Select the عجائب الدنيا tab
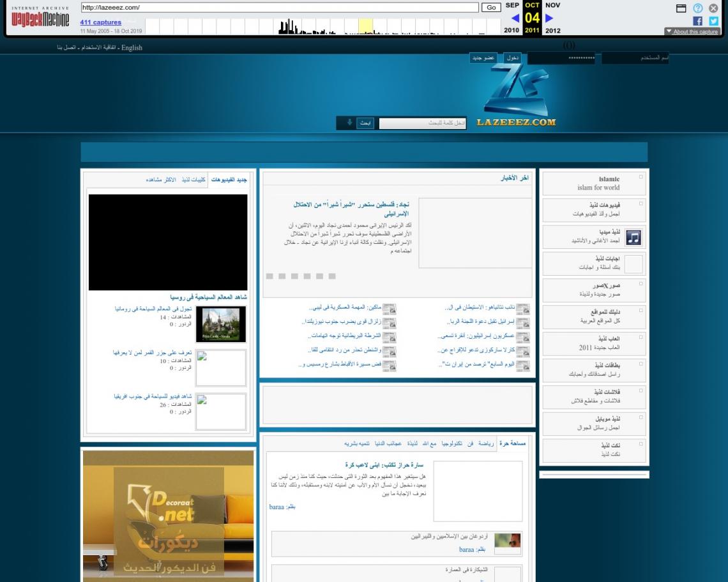Image resolution: width=728 pixels, height=582 pixels. pos(388,444)
